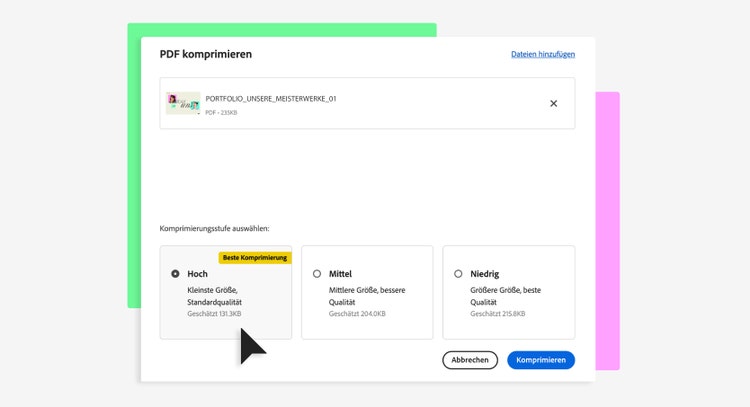Remove the PORTFOLIO_UNSERE_MEISTERWERKE_01 file with the X

[x=553, y=103]
